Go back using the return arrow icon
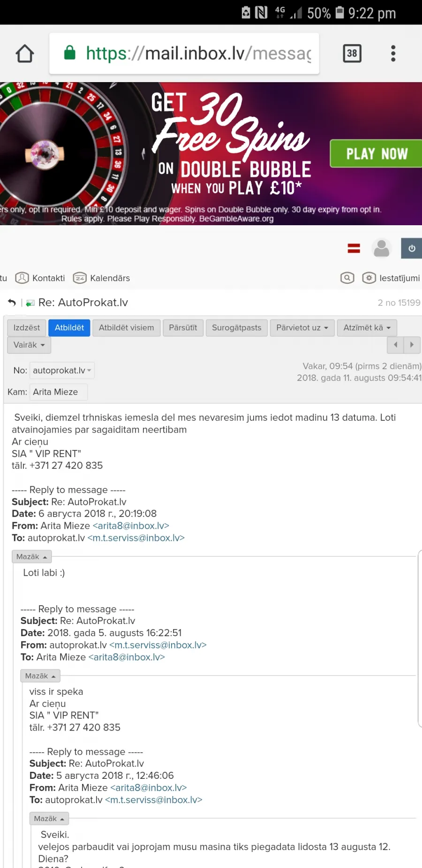 [x=12, y=303]
